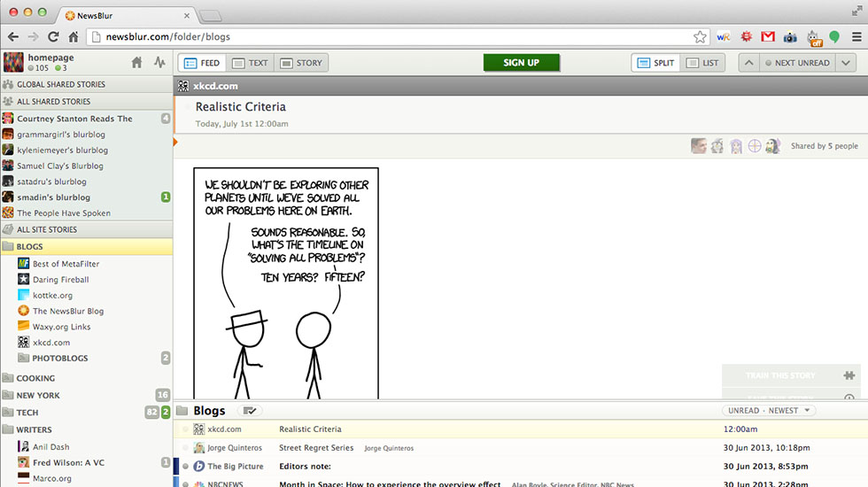Screen dimensions: 868x487
Task: Click the camera extension icon
Action: (x=789, y=37)
